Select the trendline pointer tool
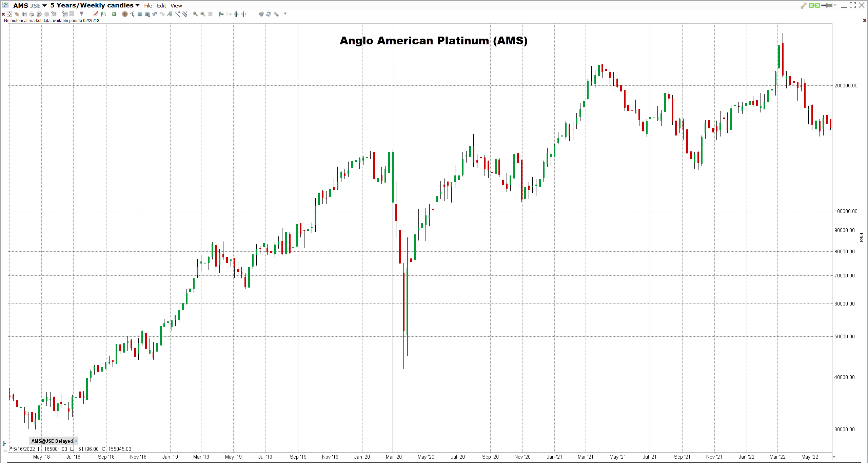The width and height of the screenshot is (868, 463). pyautogui.click(x=132, y=14)
